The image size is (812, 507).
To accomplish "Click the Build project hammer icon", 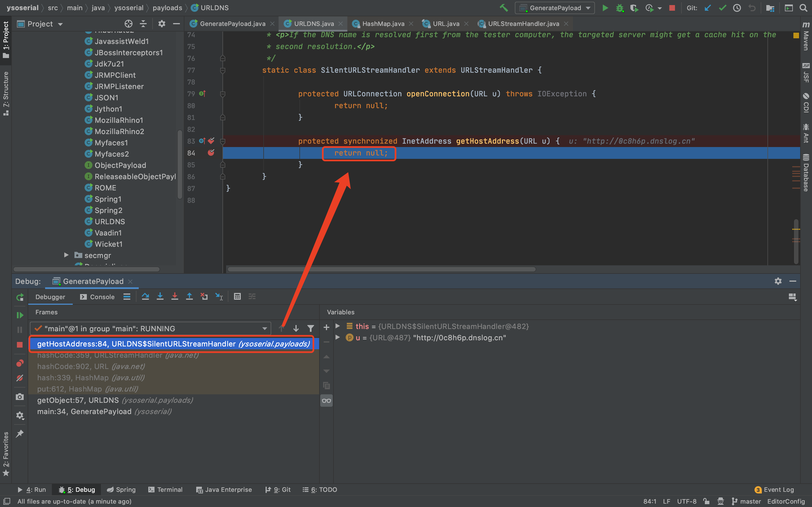I will 503,8.
